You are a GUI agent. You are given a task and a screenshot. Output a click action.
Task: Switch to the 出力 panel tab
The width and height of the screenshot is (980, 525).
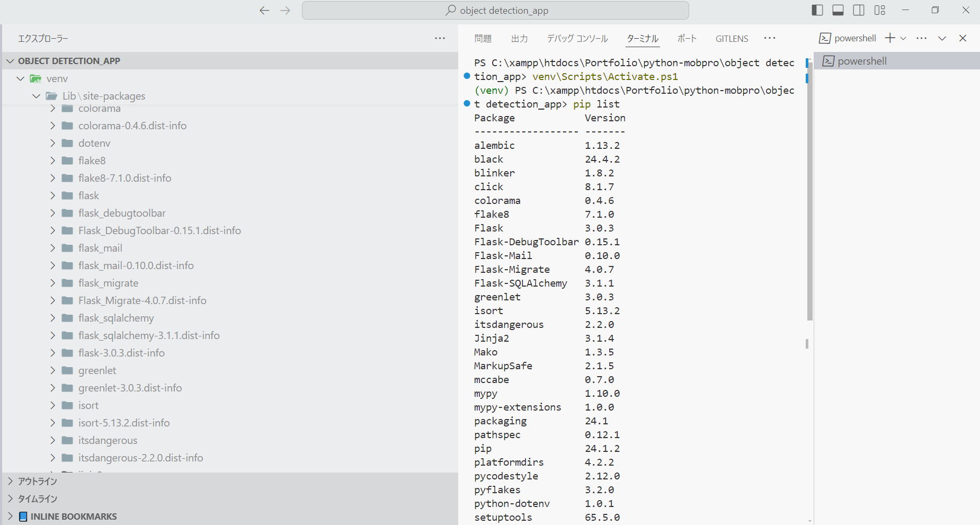519,38
